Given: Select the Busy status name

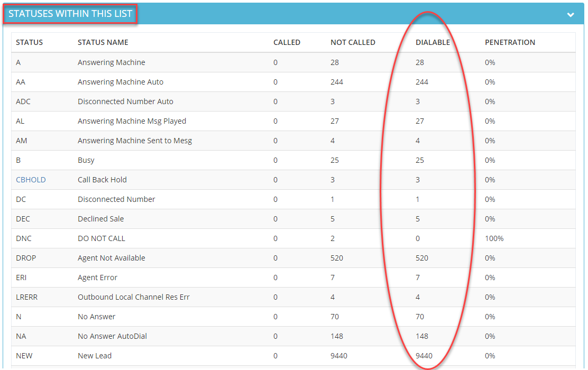Looking at the screenshot, I should (x=86, y=160).
